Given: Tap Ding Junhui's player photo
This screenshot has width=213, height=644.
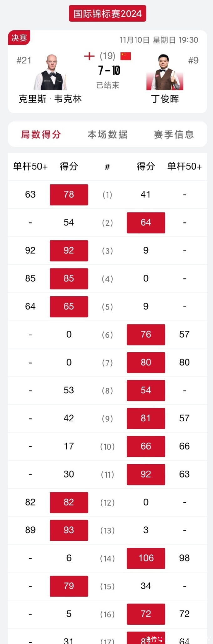Looking at the screenshot, I should coord(165,73).
